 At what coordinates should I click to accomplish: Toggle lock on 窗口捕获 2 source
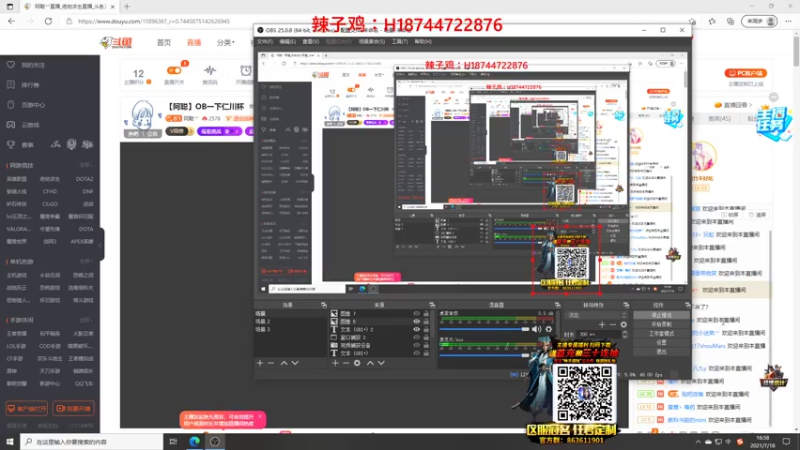click(x=426, y=337)
